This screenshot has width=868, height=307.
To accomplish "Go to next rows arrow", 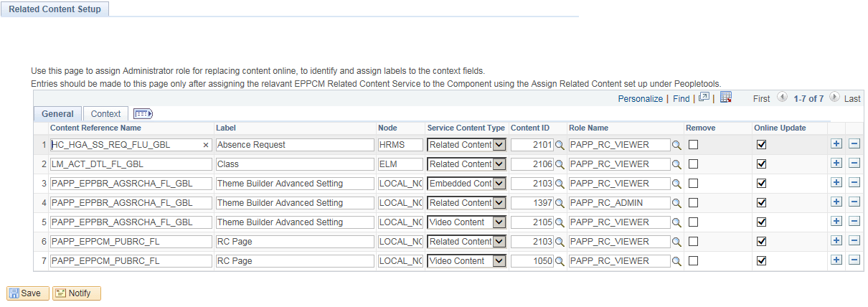I will coord(834,98).
